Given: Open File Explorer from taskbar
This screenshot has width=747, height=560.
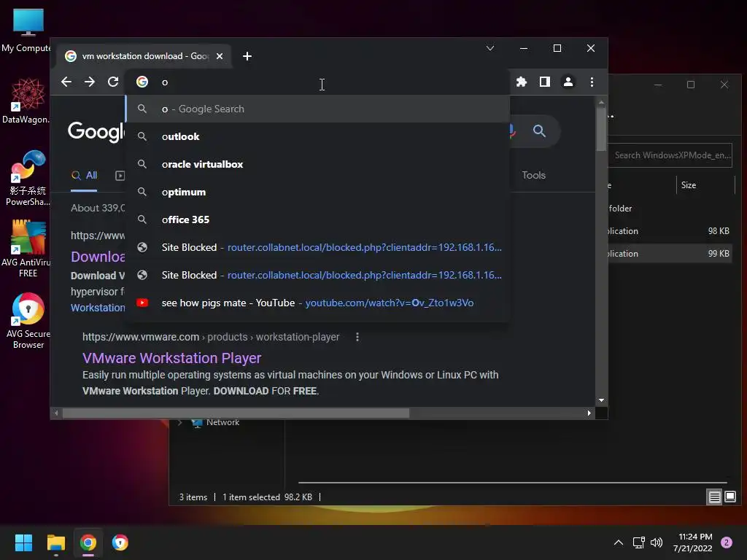Looking at the screenshot, I should 55,542.
